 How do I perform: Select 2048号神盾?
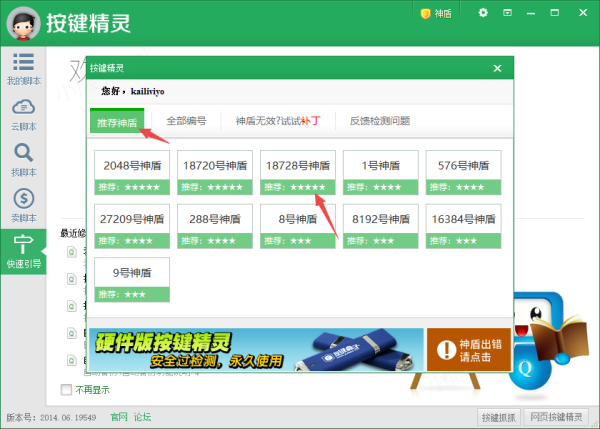click(132, 173)
